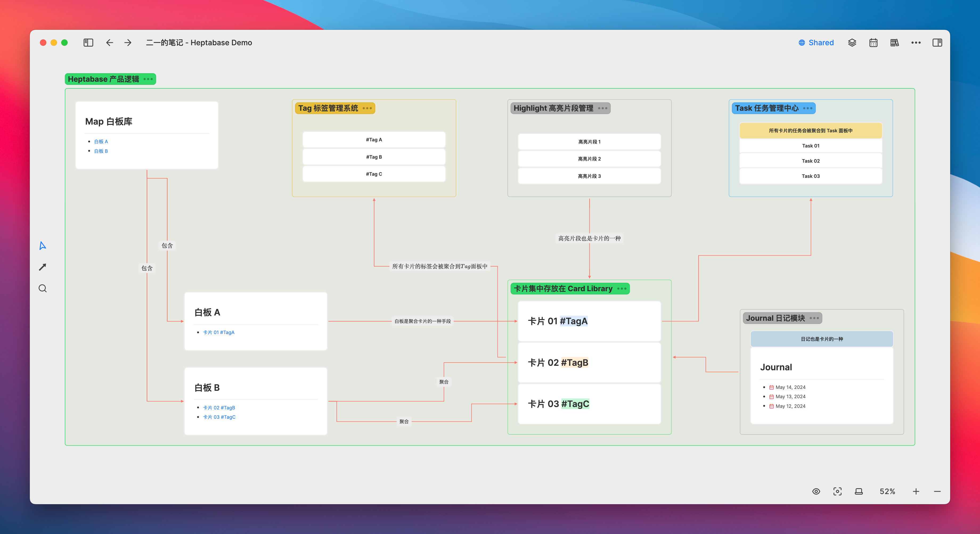
Task: Click the 白板 A card title
Action: (207, 313)
